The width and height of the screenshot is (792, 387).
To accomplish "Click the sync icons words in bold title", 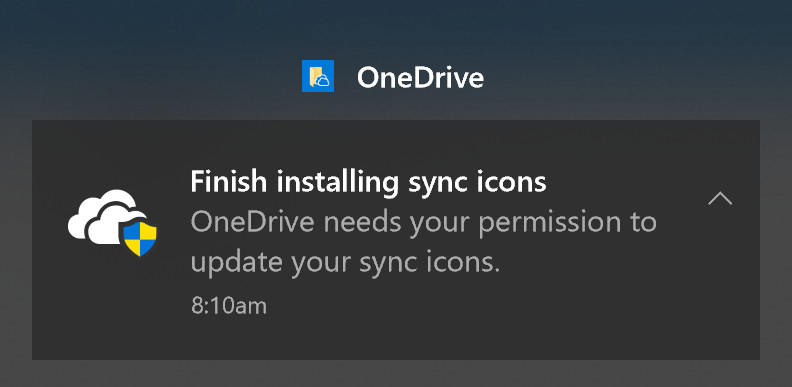I will 477,183.
